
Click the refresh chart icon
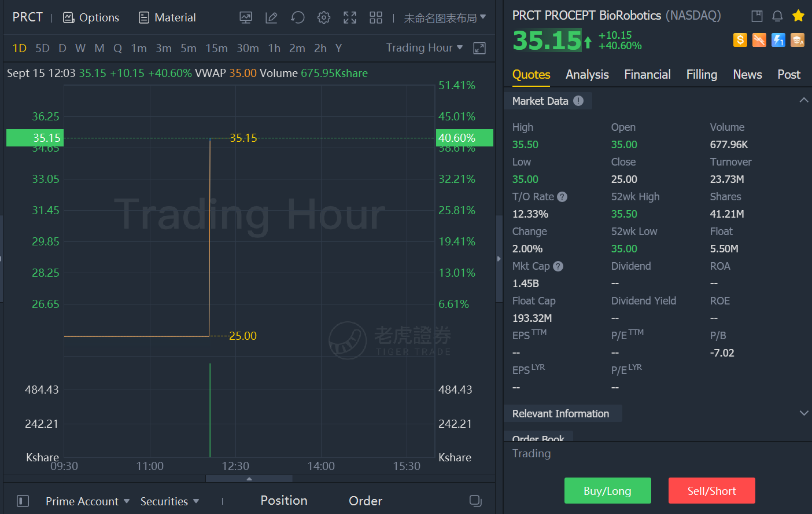click(x=298, y=18)
